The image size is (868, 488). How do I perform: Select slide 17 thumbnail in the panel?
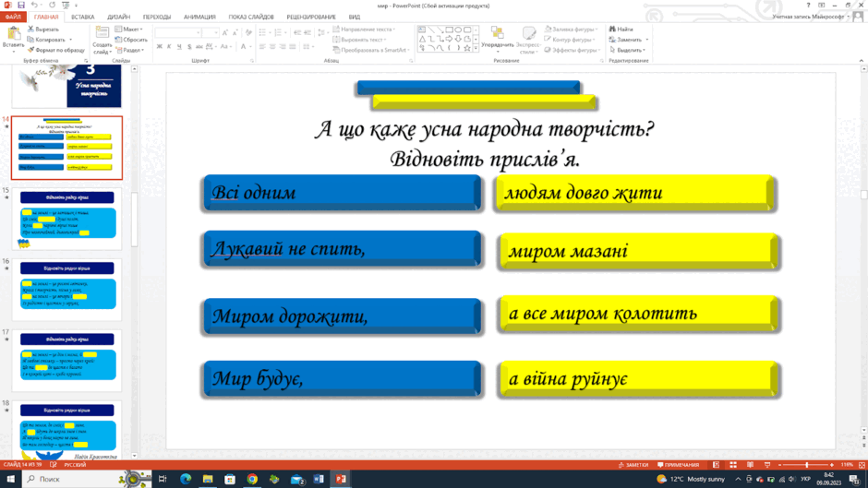tap(67, 360)
